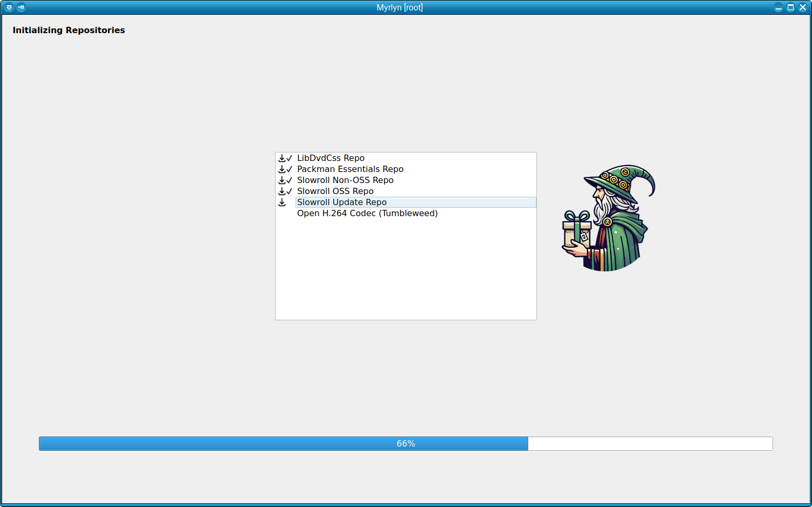Click the Myrlyn [root] title bar text
The height and width of the screenshot is (507, 812).
click(x=400, y=7)
